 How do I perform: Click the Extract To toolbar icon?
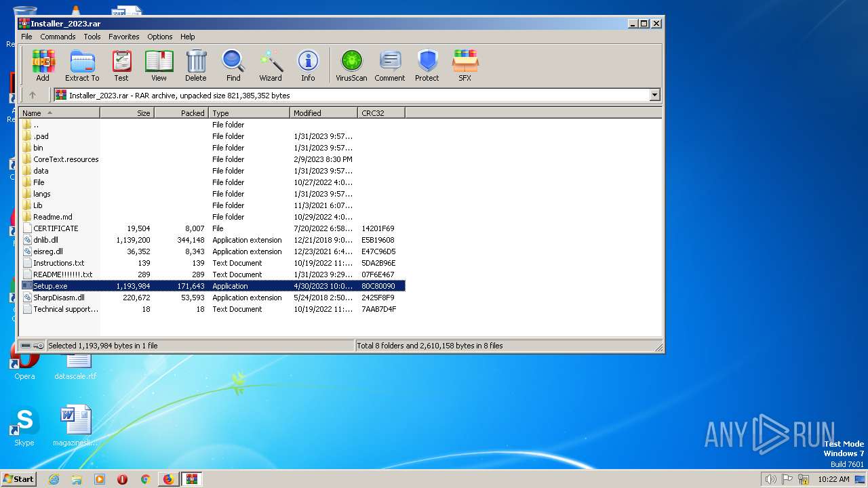pyautogui.click(x=82, y=66)
